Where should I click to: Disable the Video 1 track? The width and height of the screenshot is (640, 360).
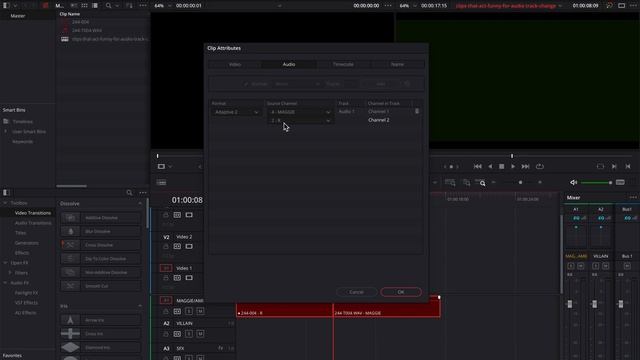click(x=189, y=278)
